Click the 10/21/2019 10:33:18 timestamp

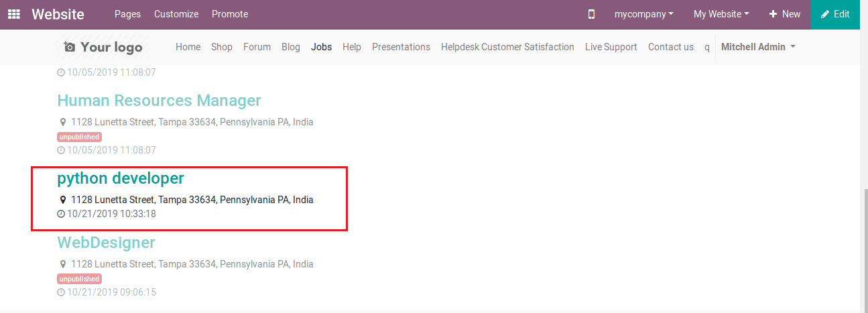click(111, 214)
